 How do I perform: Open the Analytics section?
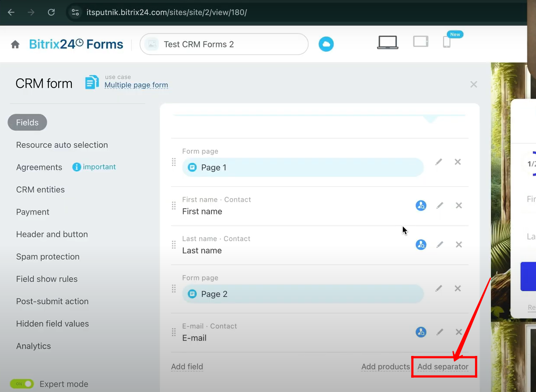[x=33, y=346]
